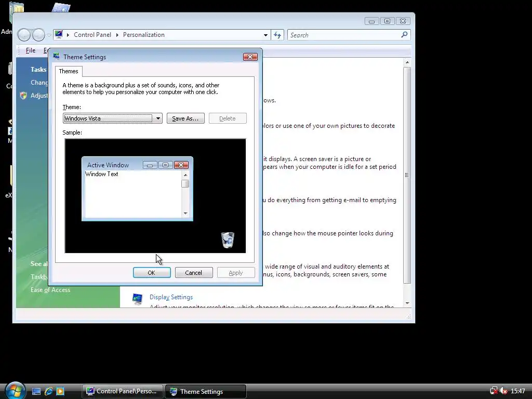Click sample window red close button
532x399 pixels.
[x=181, y=165]
